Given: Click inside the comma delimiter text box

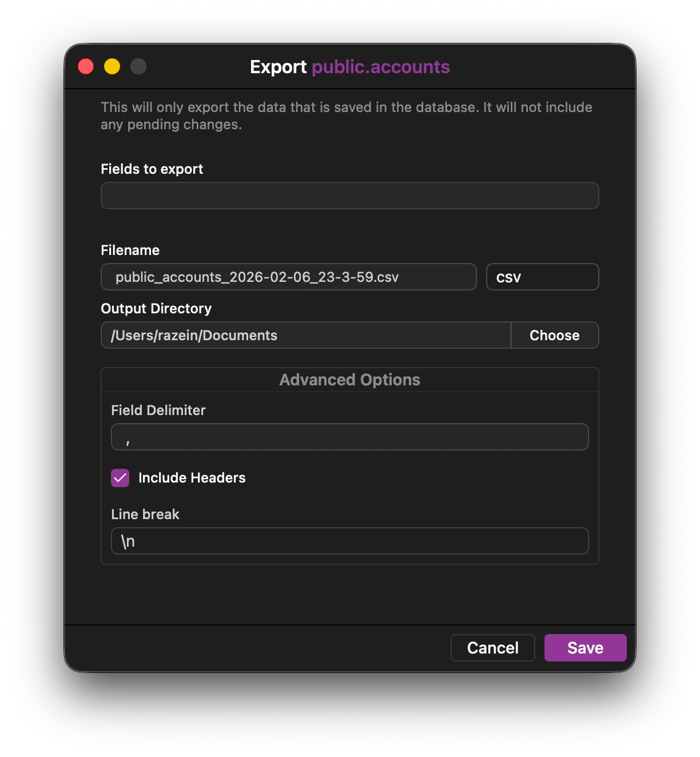Looking at the screenshot, I should point(349,436).
